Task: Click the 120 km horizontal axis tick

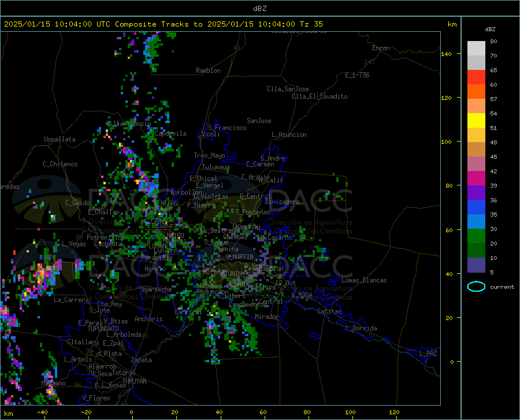Action: [x=394, y=412]
